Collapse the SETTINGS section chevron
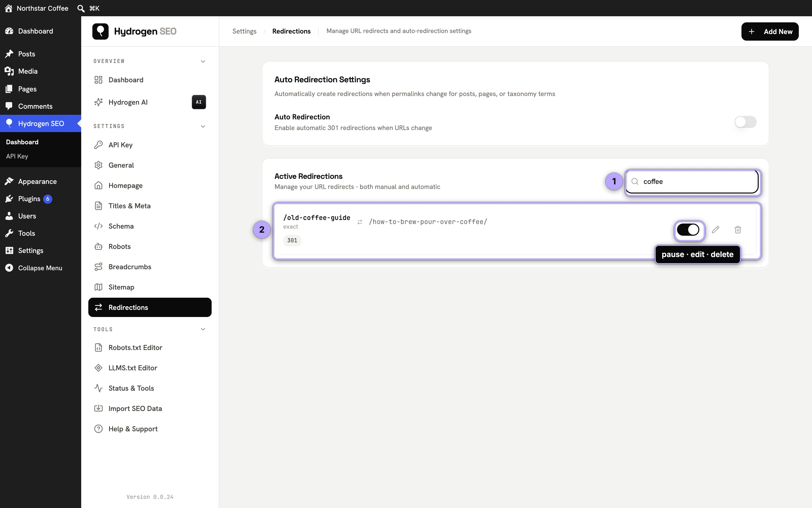 (203, 126)
